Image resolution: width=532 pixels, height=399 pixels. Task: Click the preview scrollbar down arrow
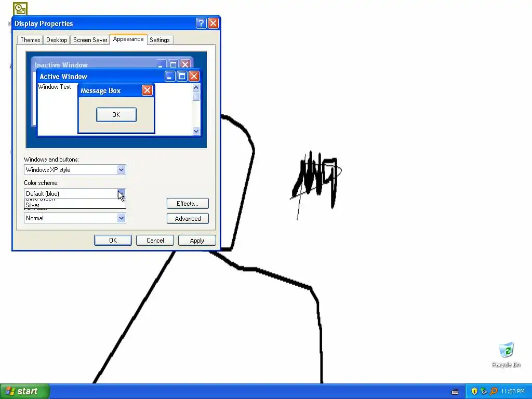196,131
